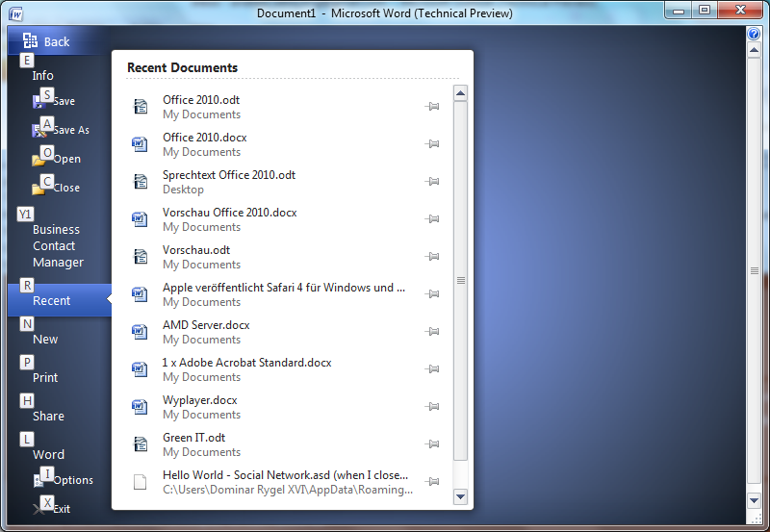Screen dimensions: 770x532
Task: Click Recent Documents scroll up arrow
Action: 460,93
